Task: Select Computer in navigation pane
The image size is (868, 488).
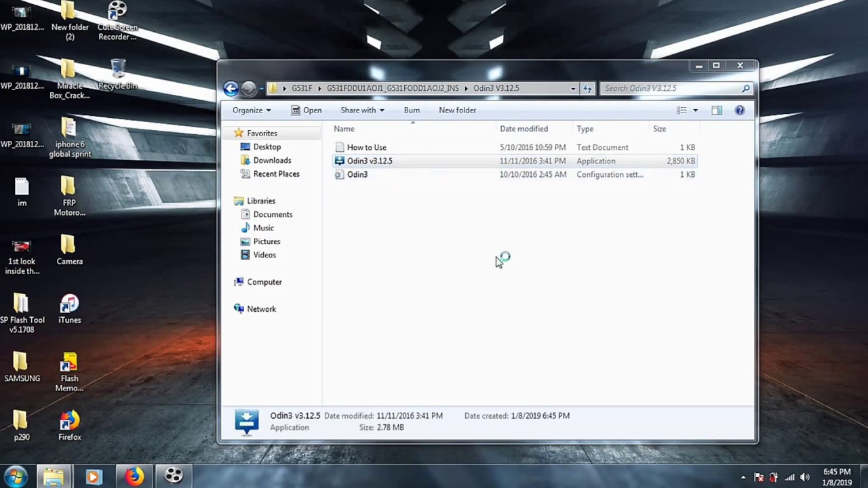Action: click(264, 282)
